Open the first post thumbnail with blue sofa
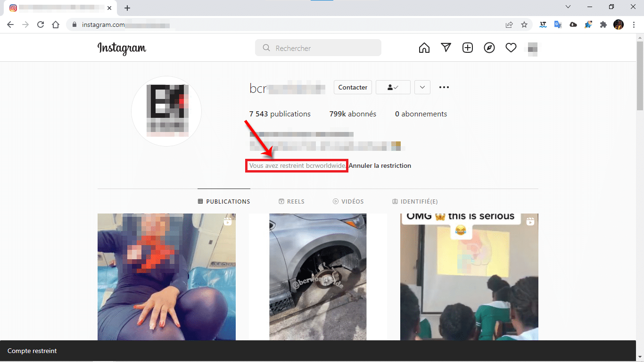The image size is (644, 362). click(166, 277)
